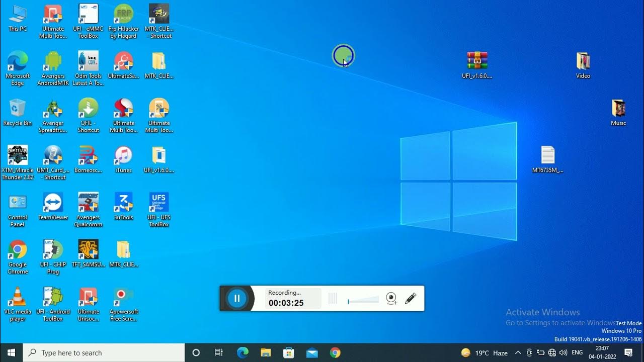
Task: Open File Explorer from the taskbar
Action: click(x=266, y=352)
